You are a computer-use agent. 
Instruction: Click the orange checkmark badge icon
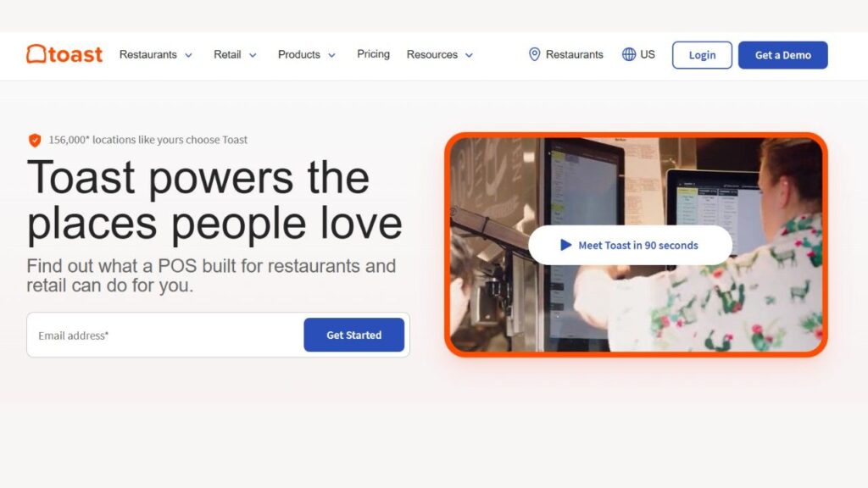tap(35, 139)
